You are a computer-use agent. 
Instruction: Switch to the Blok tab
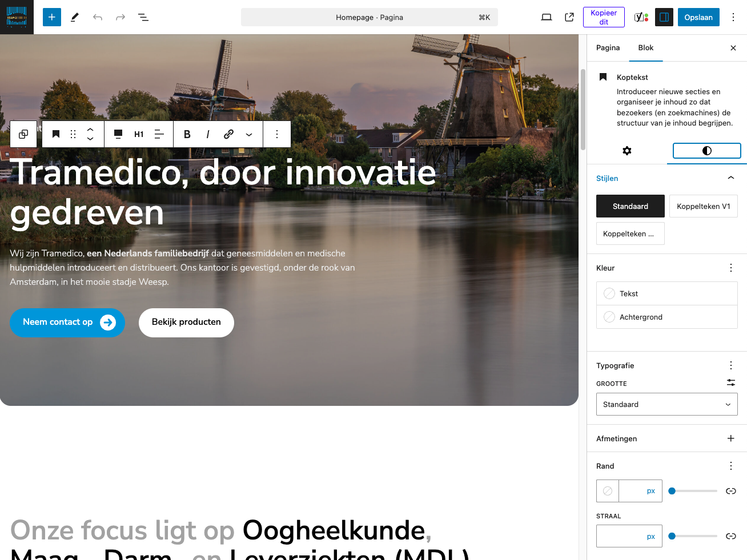646,48
